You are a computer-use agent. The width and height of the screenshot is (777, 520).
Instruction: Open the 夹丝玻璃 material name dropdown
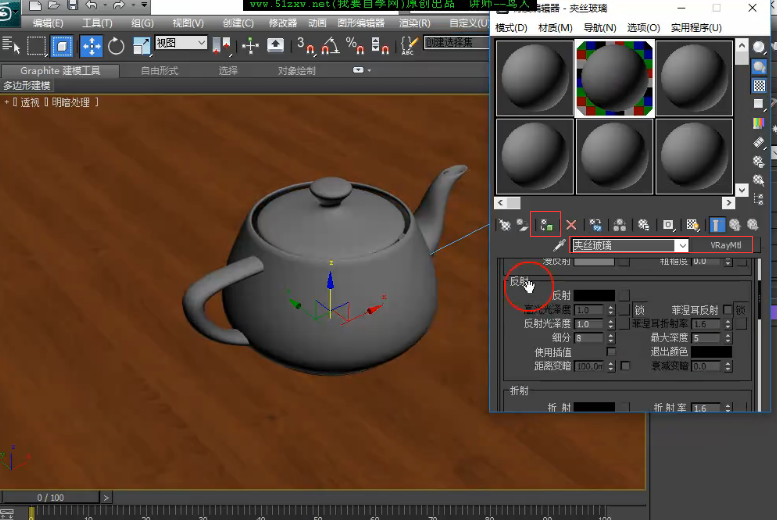681,245
